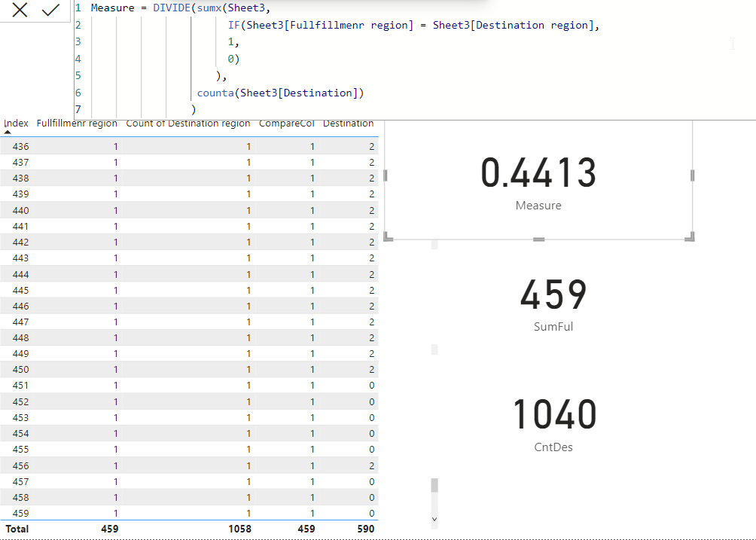
Task: Select row with Index 438
Action: (189, 178)
